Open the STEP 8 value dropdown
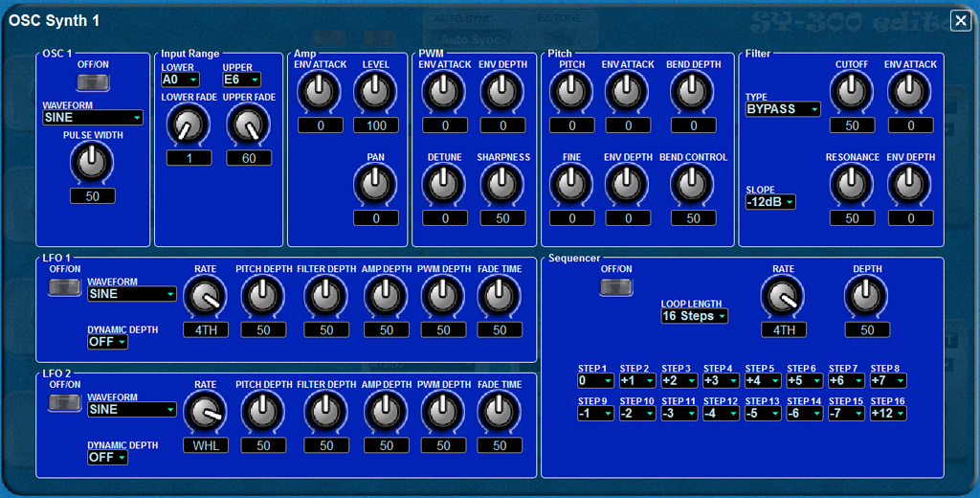Viewport: 980px width, 498px height. pos(888,380)
